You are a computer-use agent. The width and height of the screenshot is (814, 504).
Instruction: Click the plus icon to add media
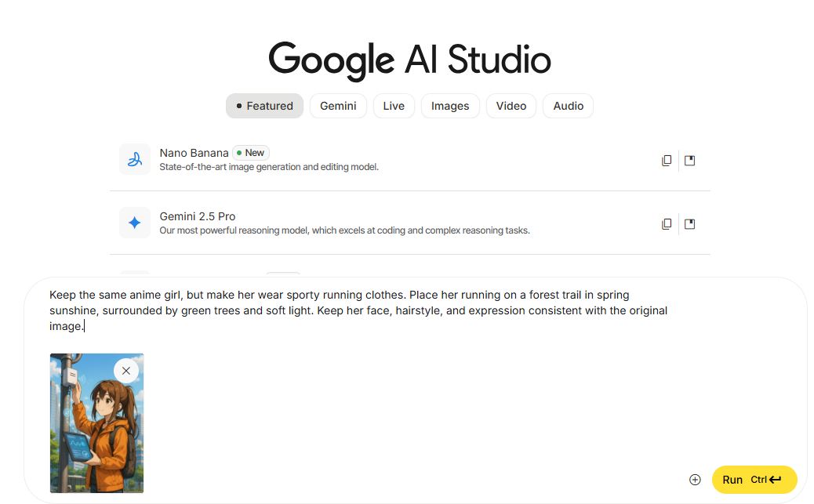(695, 480)
